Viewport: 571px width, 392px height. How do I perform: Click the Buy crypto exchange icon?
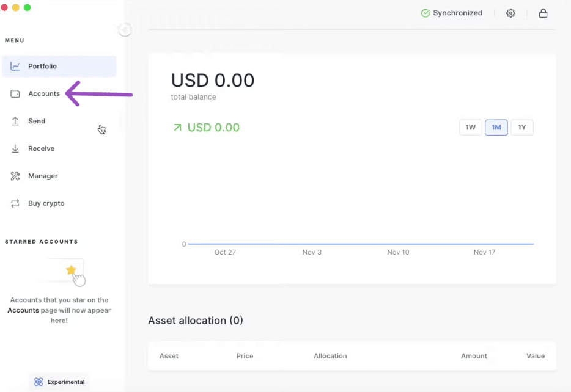pos(15,204)
